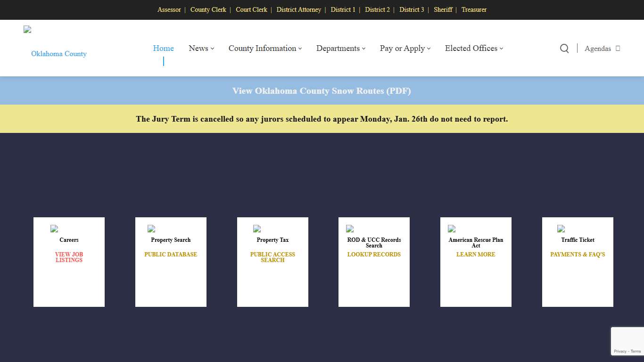Click the Oklahoma County logo image

coord(27,30)
